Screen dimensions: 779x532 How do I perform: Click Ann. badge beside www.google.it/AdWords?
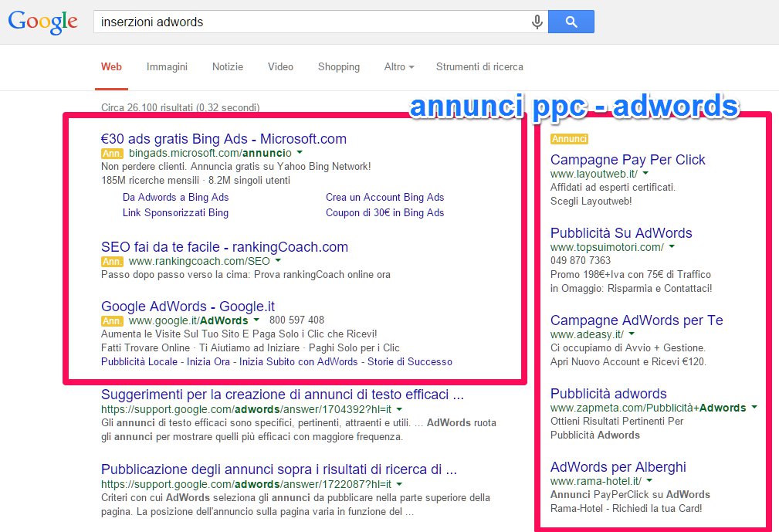(x=112, y=321)
